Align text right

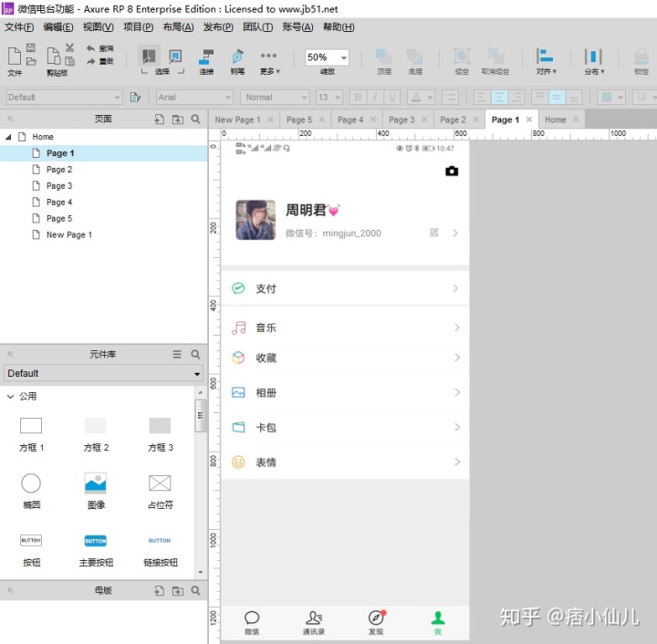tap(516, 97)
